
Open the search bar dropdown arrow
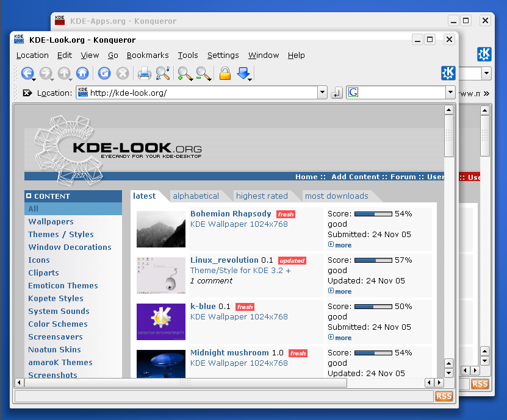[450, 93]
